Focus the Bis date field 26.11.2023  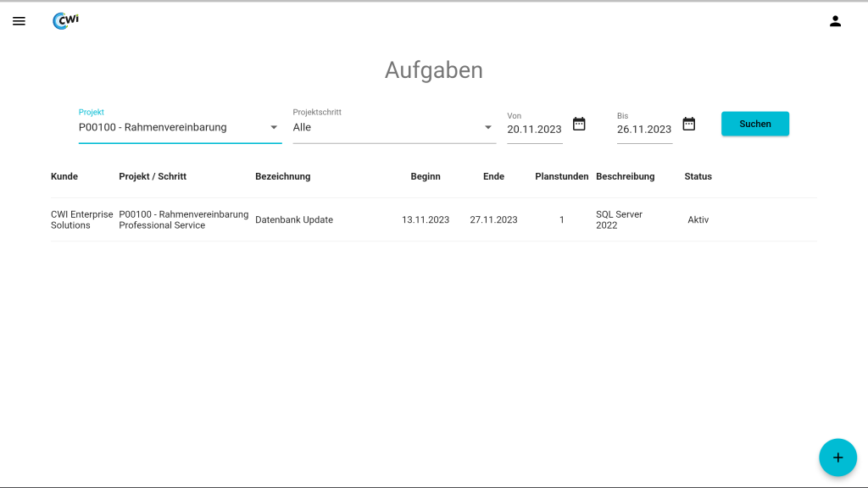644,130
